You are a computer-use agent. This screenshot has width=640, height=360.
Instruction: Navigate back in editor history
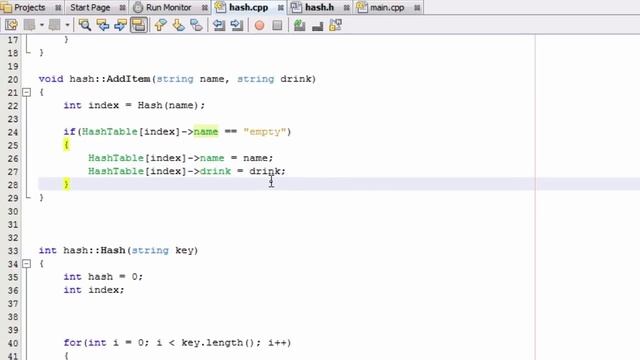tap(30, 25)
